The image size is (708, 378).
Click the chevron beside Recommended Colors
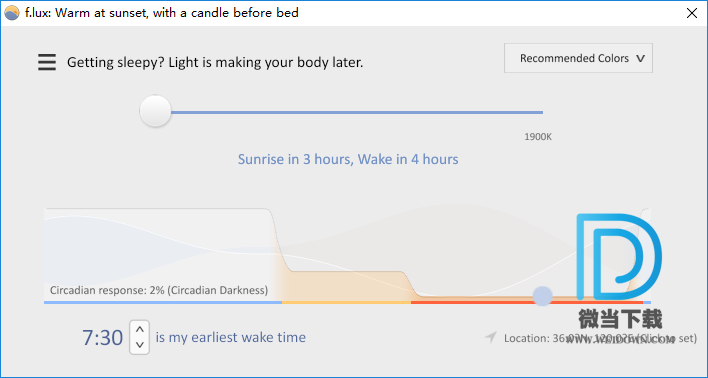[640, 59]
